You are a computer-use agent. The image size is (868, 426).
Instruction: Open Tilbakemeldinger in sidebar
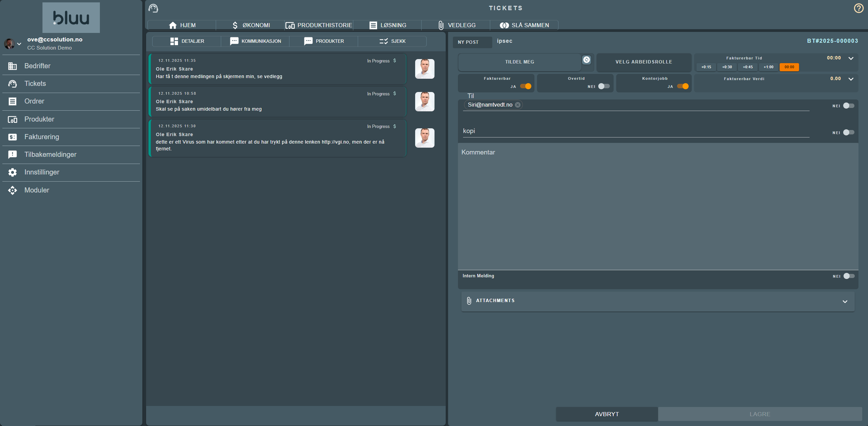tap(71, 154)
